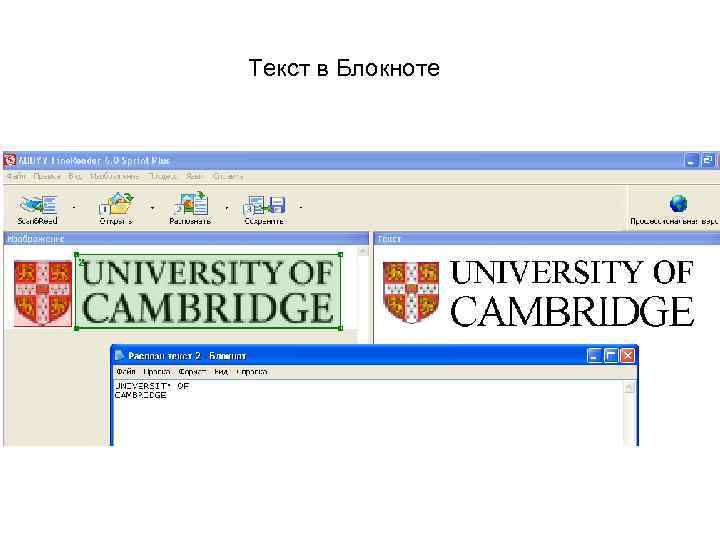Open dropdown arrow next to Сохранить button

tap(301, 208)
